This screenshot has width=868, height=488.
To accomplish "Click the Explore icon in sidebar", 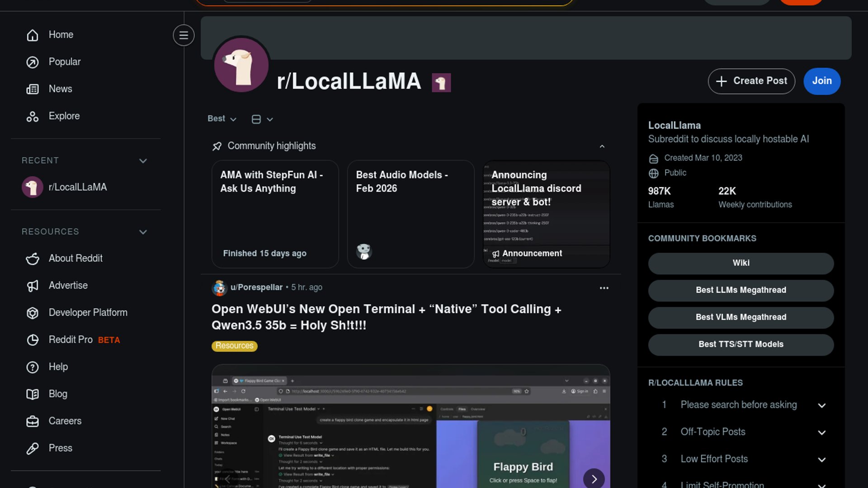I will [x=33, y=117].
